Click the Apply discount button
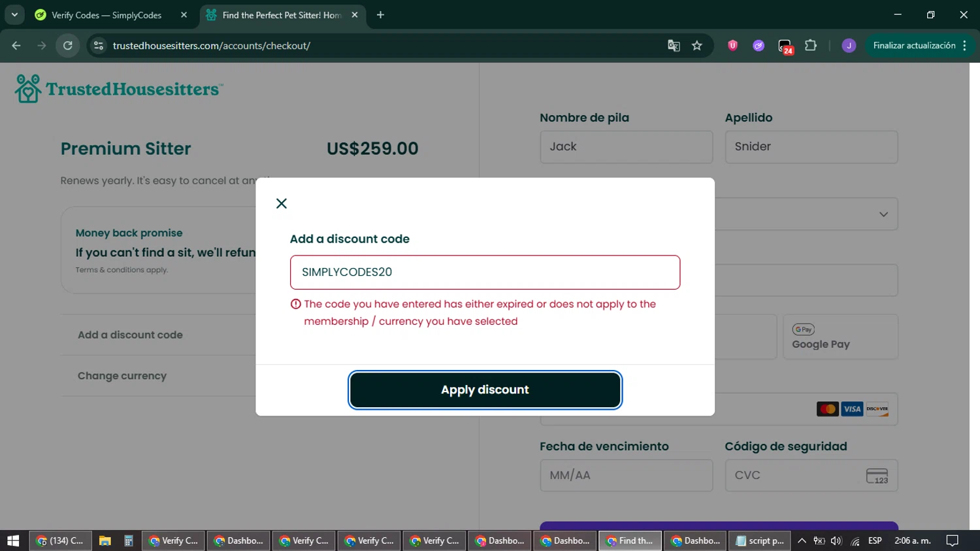This screenshot has width=980, height=551. (x=485, y=390)
